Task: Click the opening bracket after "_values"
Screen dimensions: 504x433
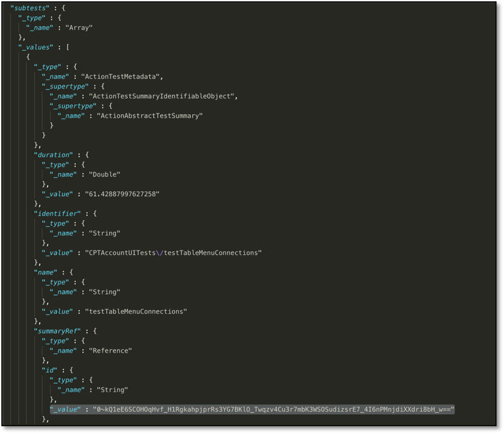Action: [67, 47]
